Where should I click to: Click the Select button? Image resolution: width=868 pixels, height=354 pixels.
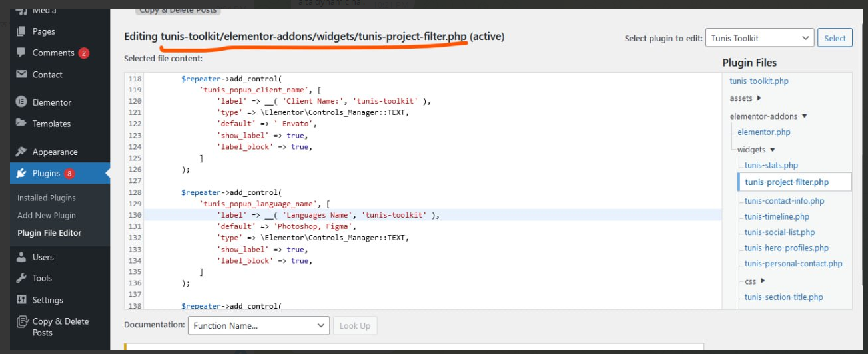pos(835,38)
